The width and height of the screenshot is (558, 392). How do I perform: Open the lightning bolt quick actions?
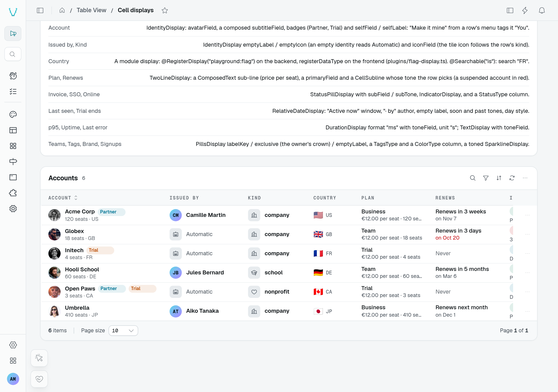(525, 10)
